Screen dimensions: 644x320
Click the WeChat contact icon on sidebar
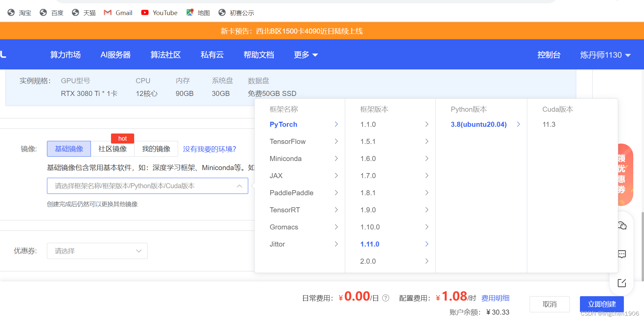pos(622,225)
